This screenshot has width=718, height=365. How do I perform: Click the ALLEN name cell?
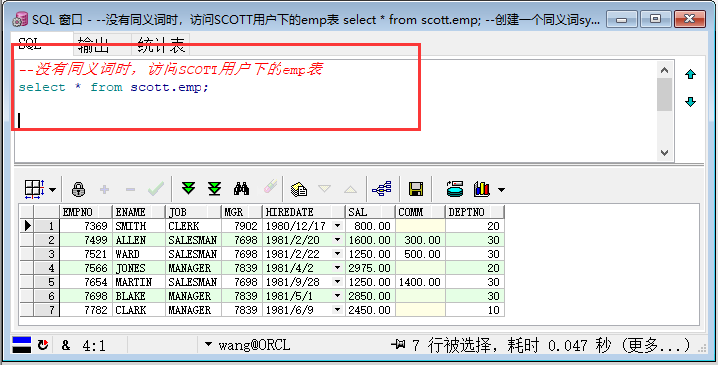139,240
